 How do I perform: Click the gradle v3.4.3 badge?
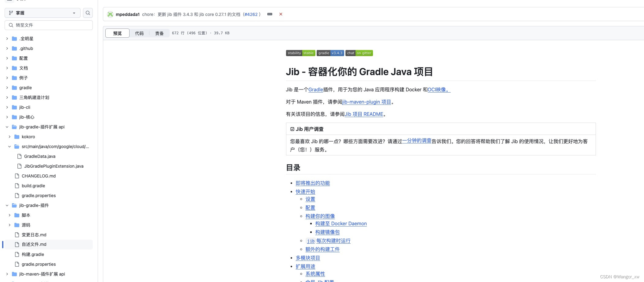pyautogui.click(x=330, y=53)
